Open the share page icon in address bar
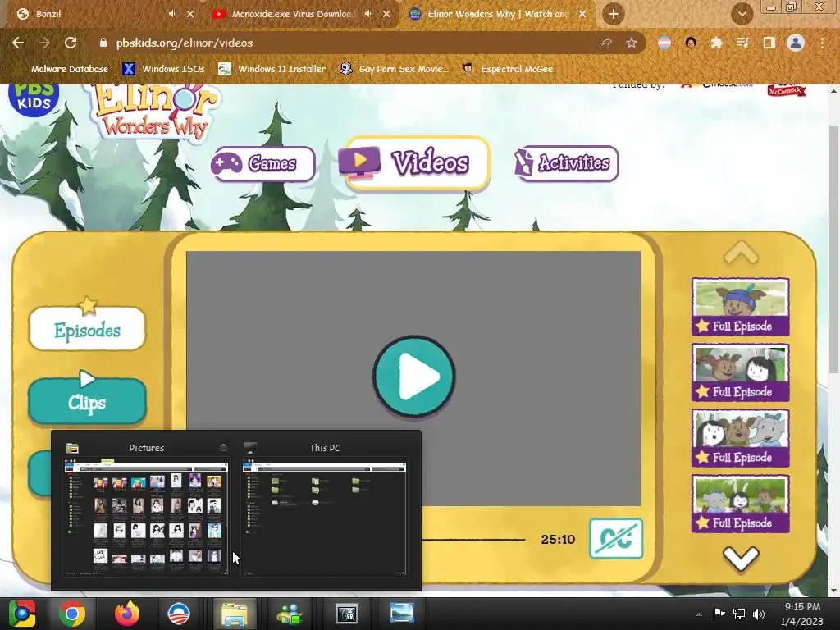 point(605,43)
